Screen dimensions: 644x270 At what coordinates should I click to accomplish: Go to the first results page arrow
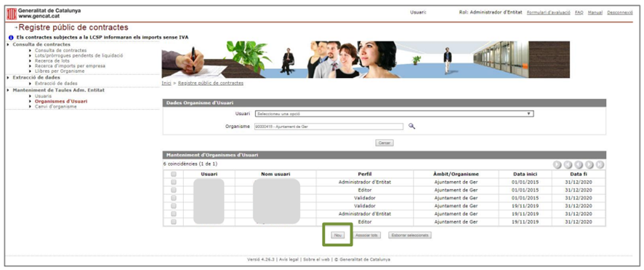point(568,164)
